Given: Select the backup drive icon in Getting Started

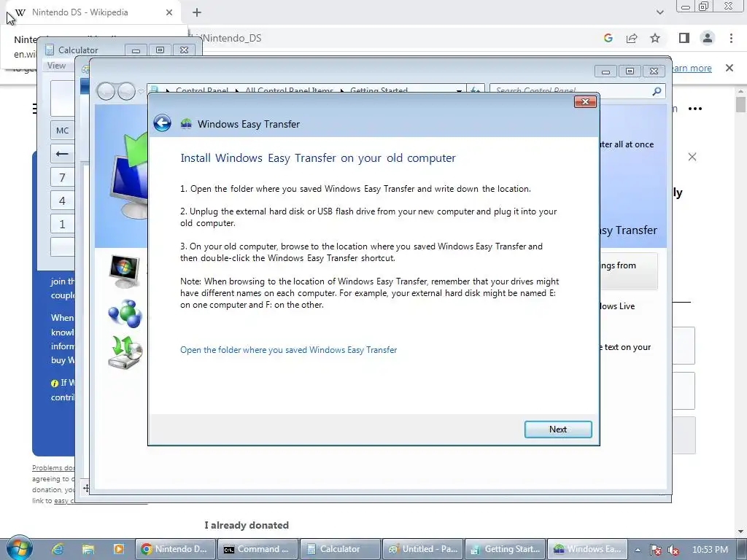Looking at the screenshot, I should pos(125,352).
